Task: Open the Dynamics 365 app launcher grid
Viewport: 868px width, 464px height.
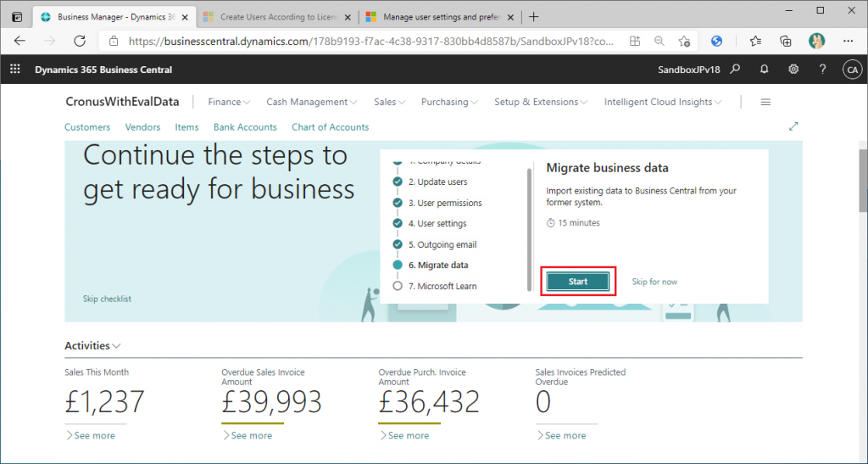Action: point(15,70)
